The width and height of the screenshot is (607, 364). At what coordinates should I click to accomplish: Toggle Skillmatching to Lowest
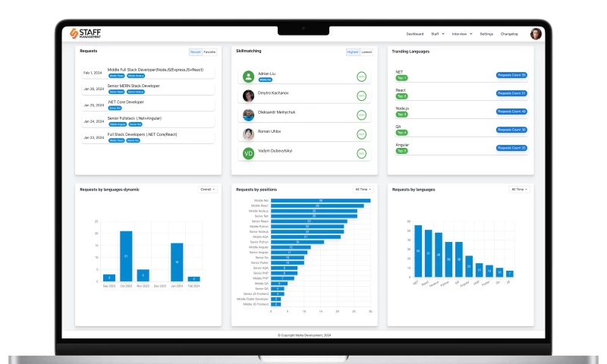click(x=366, y=52)
